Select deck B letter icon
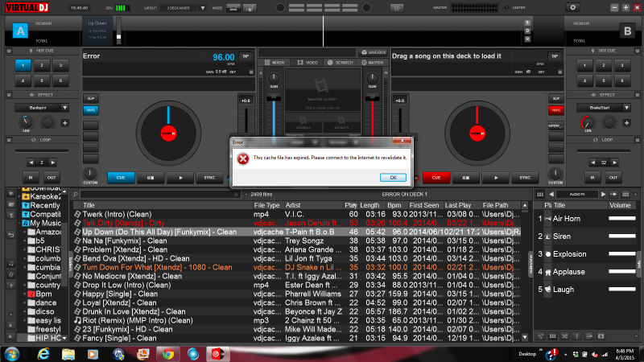Viewport: 644px width, 362px height. [x=627, y=31]
